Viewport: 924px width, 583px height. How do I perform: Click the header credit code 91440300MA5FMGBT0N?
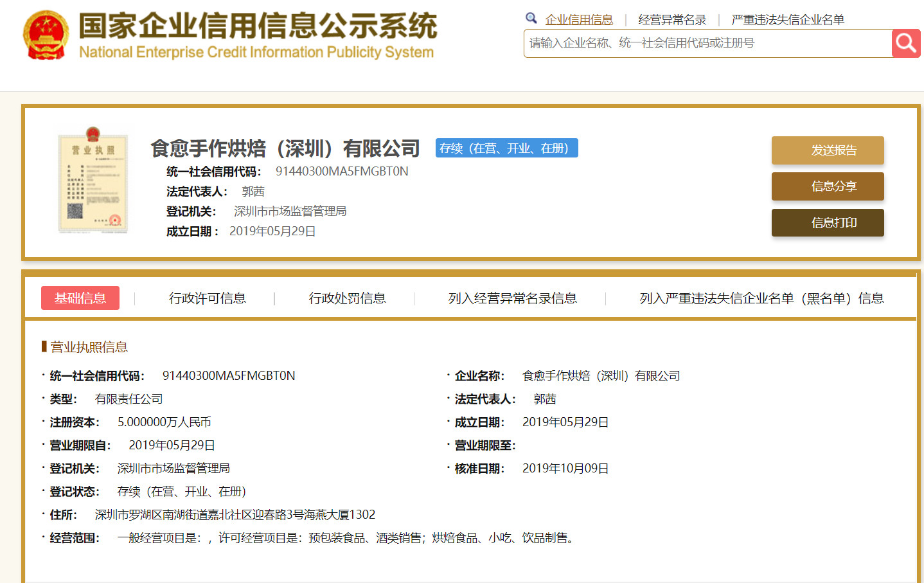pyautogui.click(x=342, y=172)
